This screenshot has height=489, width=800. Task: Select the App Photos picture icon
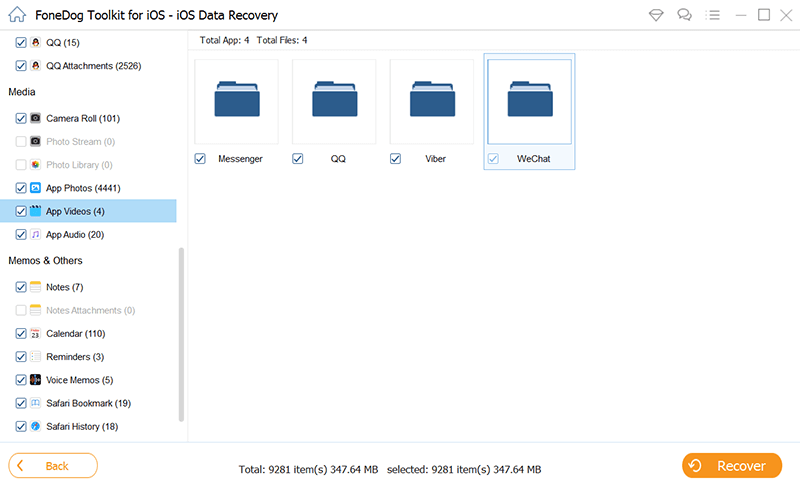[35, 188]
